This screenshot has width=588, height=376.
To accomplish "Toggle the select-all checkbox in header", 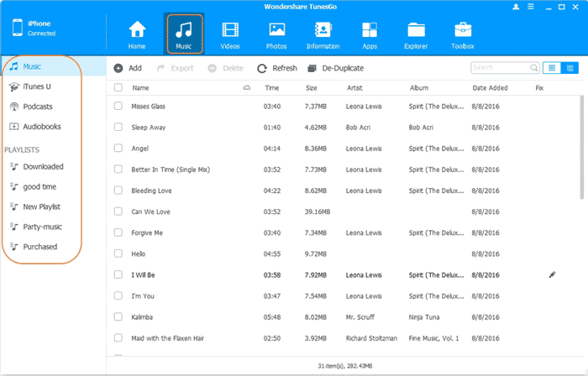I will 118,87.
